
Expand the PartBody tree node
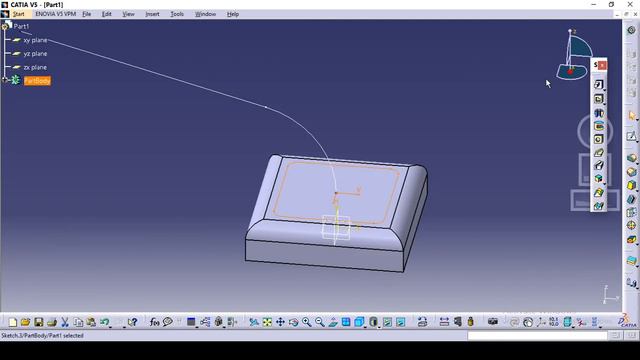5,80
